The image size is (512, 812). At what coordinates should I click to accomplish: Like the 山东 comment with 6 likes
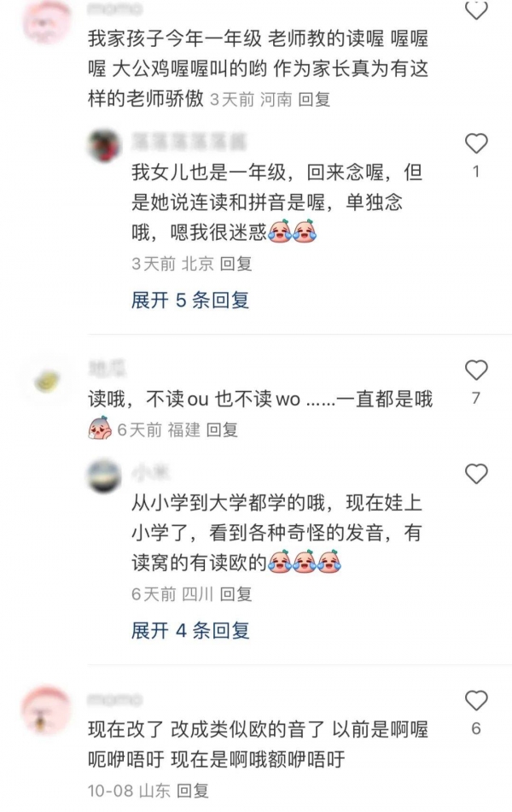point(476,701)
